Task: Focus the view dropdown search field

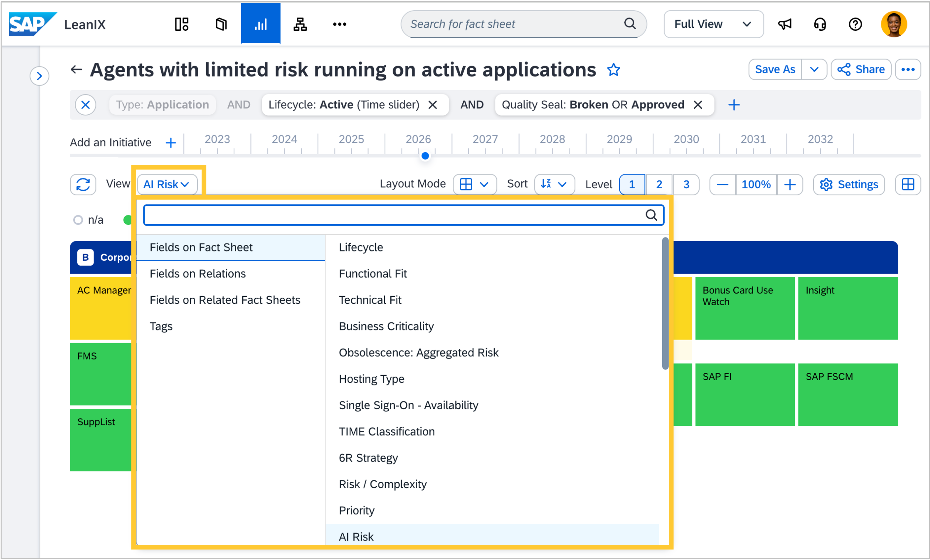Action: [x=404, y=215]
